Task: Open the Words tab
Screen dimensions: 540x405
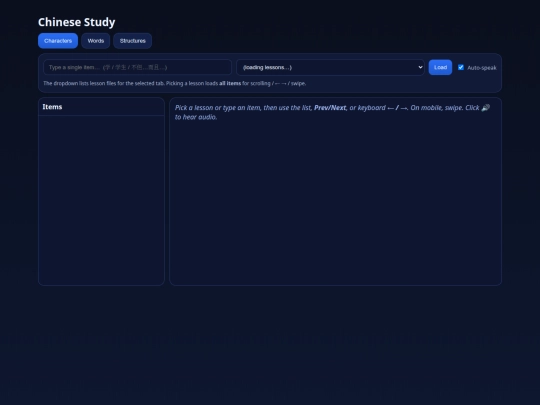Action: pos(96,41)
